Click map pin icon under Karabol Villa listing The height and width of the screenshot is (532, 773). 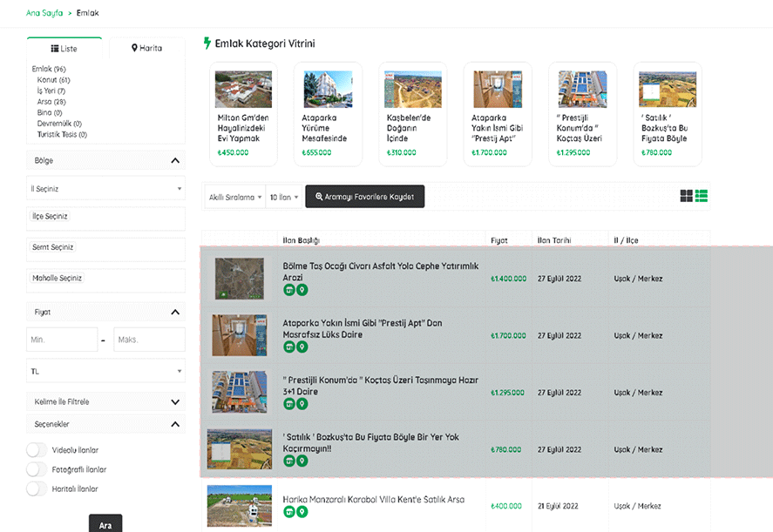point(302,512)
